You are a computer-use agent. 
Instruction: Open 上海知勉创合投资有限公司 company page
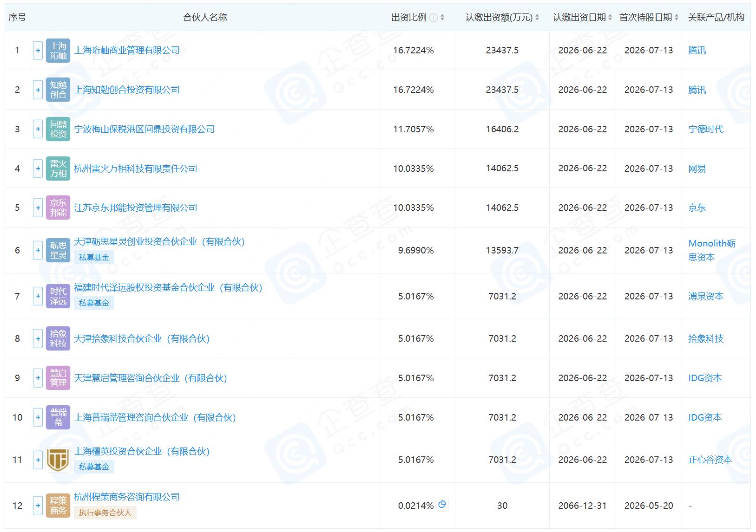click(x=127, y=90)
